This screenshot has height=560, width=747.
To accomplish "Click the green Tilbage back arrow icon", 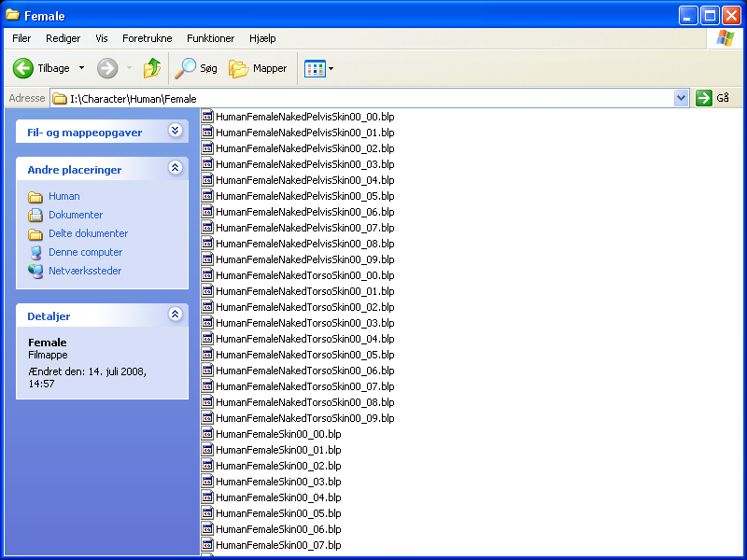I will 22,68.
